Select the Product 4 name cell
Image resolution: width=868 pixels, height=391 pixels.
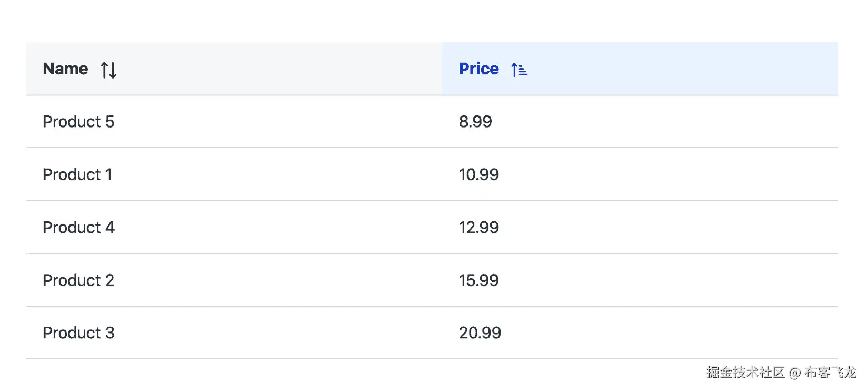(234, 227)
